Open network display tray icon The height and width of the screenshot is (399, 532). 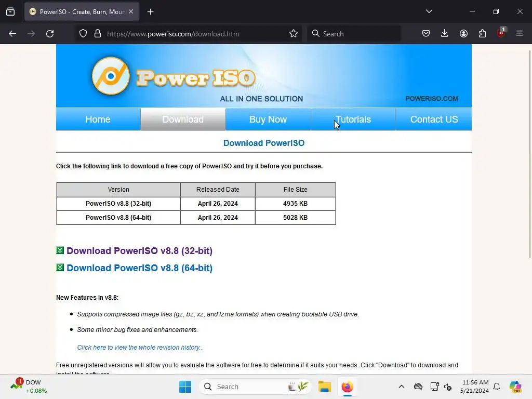434,387
